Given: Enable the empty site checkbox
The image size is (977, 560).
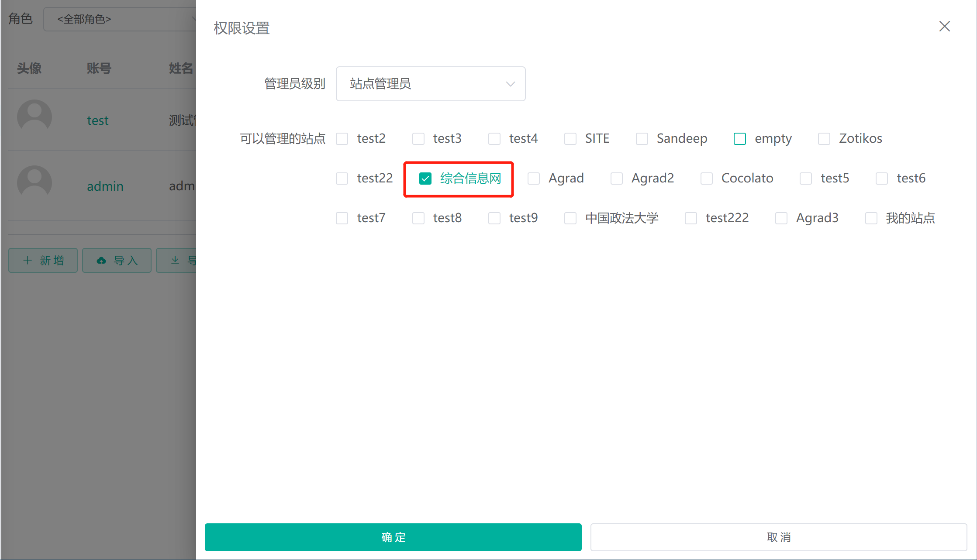Looking at the screenshot, I should click(739, 138).
